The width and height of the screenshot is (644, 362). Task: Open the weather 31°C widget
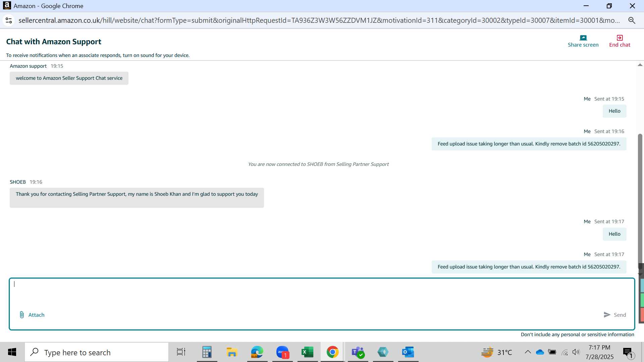[x=496, y=352]
